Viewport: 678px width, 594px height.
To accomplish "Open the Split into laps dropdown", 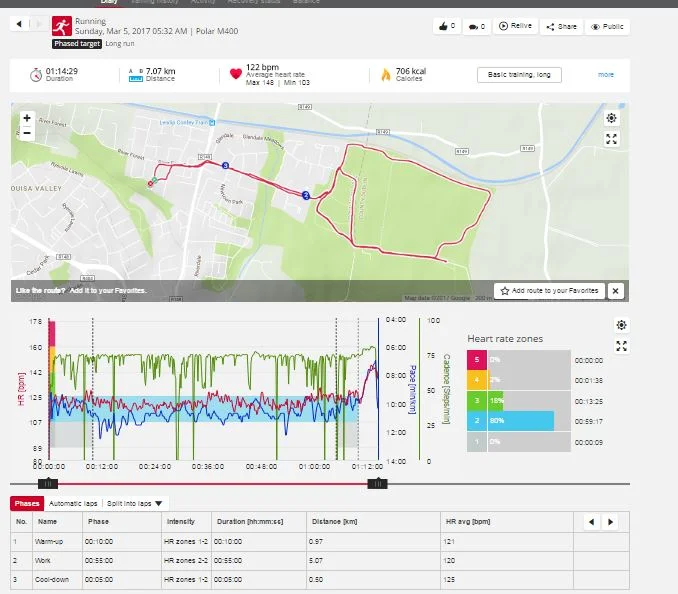I will (135, 503).
